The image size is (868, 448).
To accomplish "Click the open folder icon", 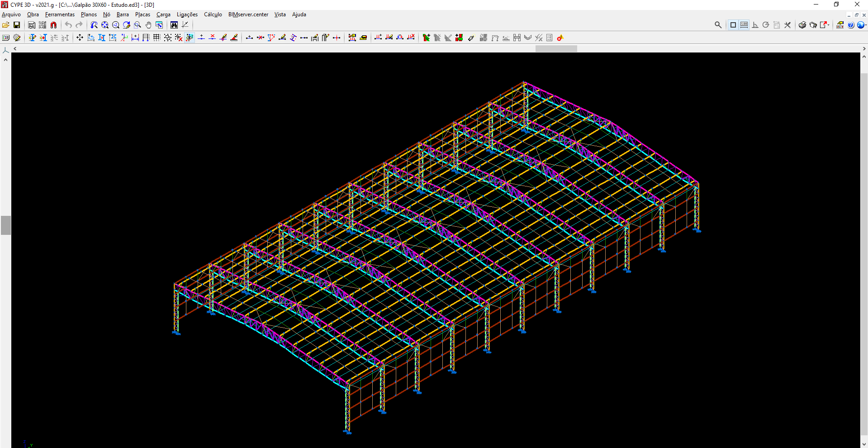I will point(6,25).
